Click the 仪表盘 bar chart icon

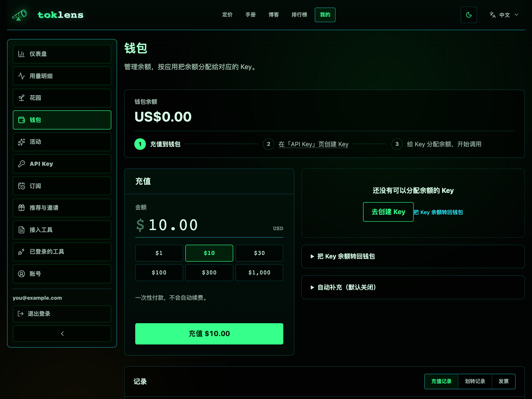pos(22,54)
